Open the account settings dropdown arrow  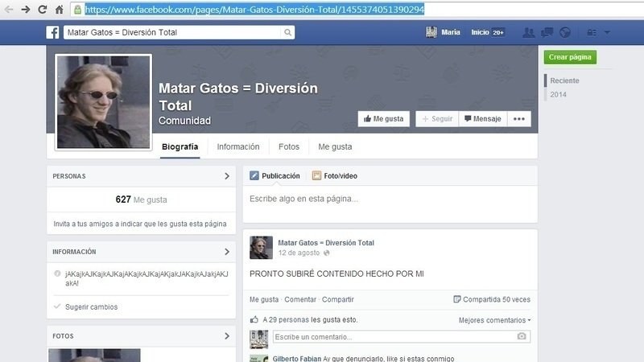click(607, 33)
